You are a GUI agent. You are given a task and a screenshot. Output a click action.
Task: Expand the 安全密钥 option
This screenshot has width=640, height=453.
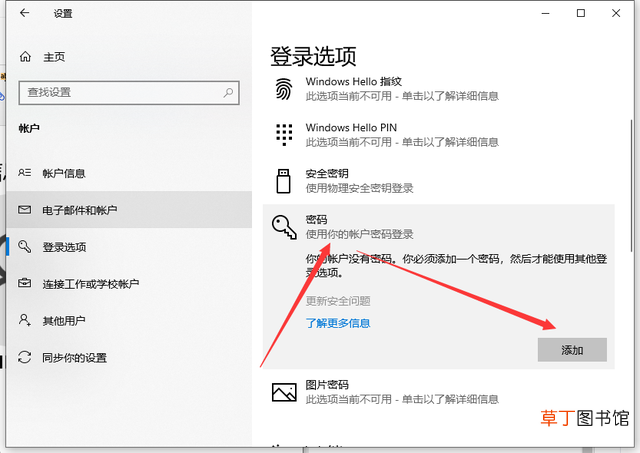[438, 181]
